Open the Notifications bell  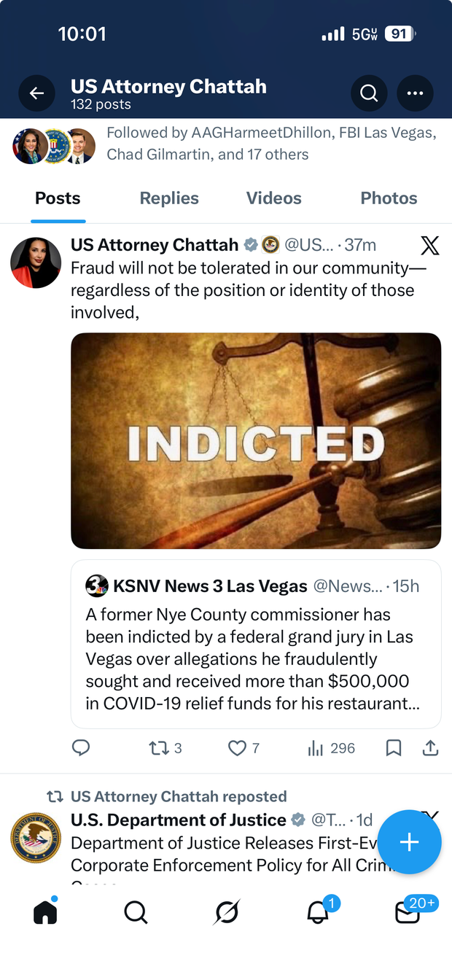tap(318, 911)
